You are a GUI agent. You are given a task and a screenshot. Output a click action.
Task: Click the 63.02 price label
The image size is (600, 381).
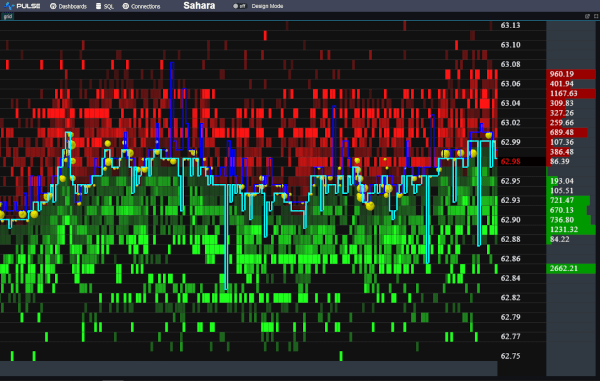510,123
